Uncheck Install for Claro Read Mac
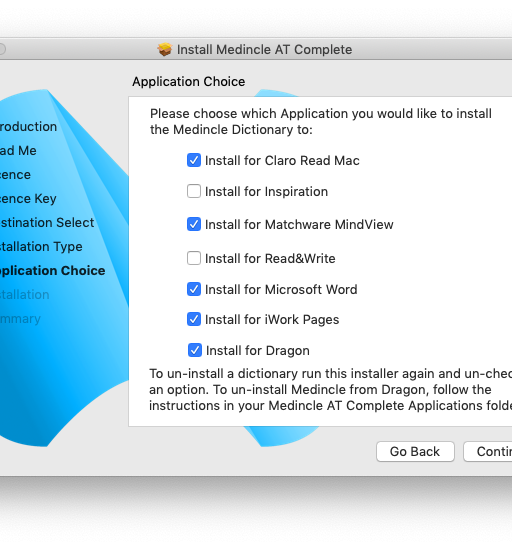Viewport: 512px width, 550px height. tap(194, 160)
